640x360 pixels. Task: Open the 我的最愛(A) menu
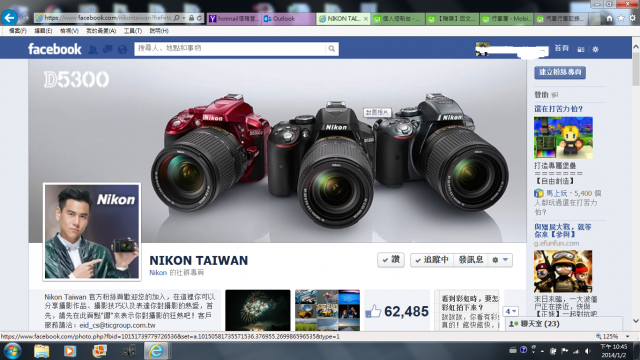(x=101, y=31)
